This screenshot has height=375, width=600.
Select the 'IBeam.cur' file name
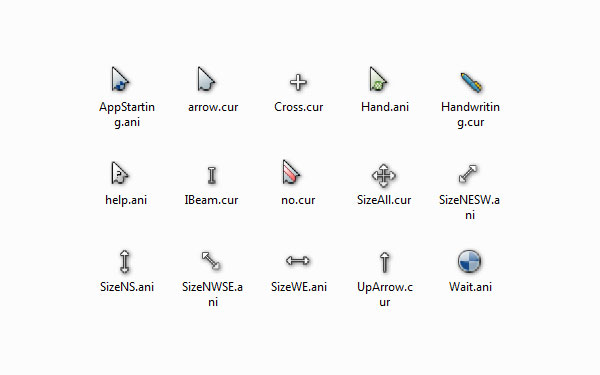(x=212, y=200)
